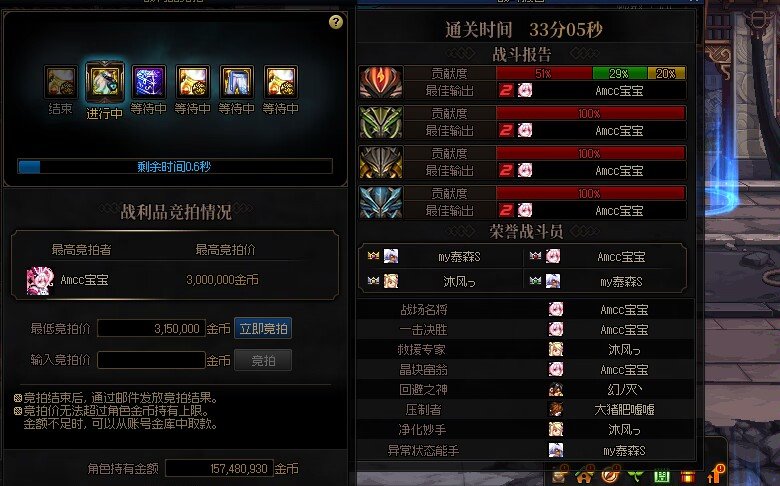This screenshot has width=780, height=486.
Task: Click the orange house icon in bottom bar
Action: (x=584, y=476)
